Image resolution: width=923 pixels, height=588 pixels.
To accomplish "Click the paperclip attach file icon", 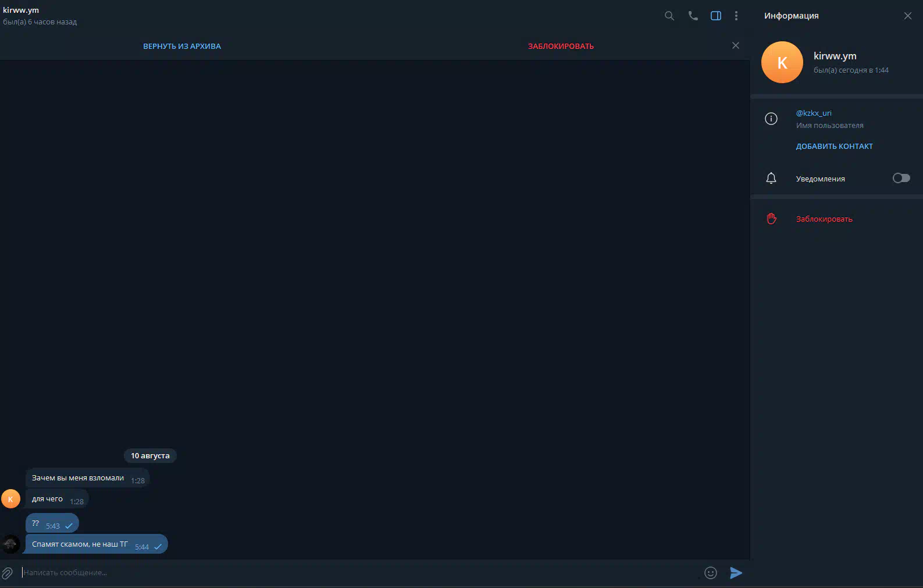I will coord(8,573).
